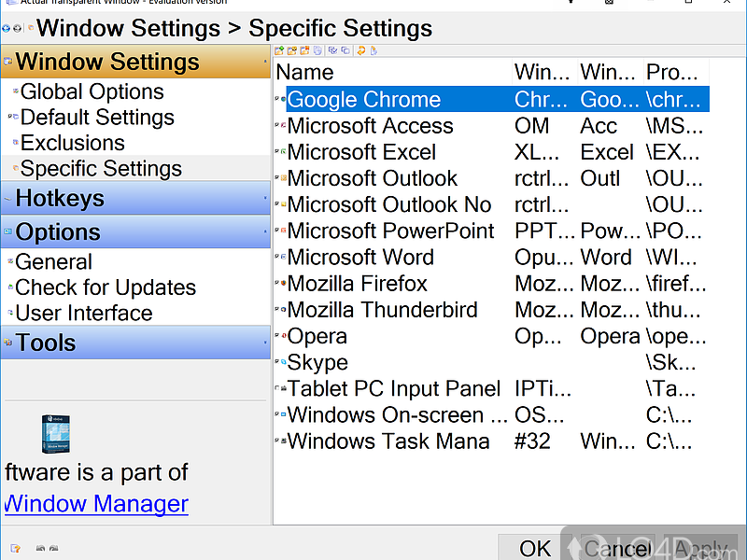747x560 pixels.
Task: Click the Window Manager product box image
Action: [x=56, y=434]
